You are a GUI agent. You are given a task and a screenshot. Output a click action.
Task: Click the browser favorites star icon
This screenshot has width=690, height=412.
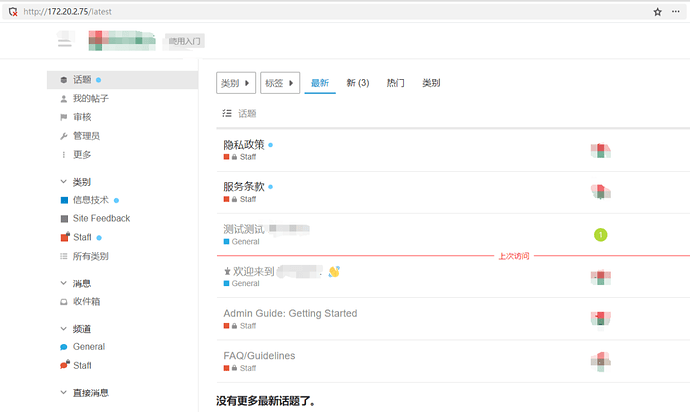[657, 12]
